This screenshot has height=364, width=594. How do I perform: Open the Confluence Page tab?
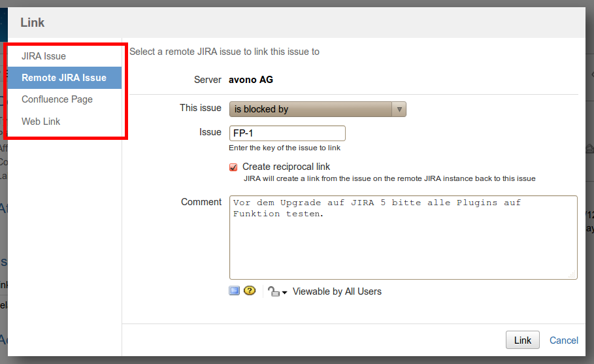57,99
